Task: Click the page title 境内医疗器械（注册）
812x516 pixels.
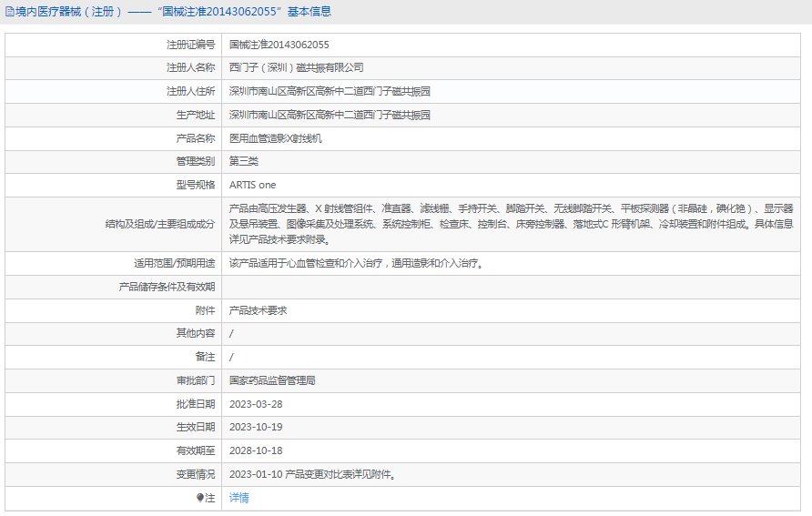Action: (x=69, y=12)
